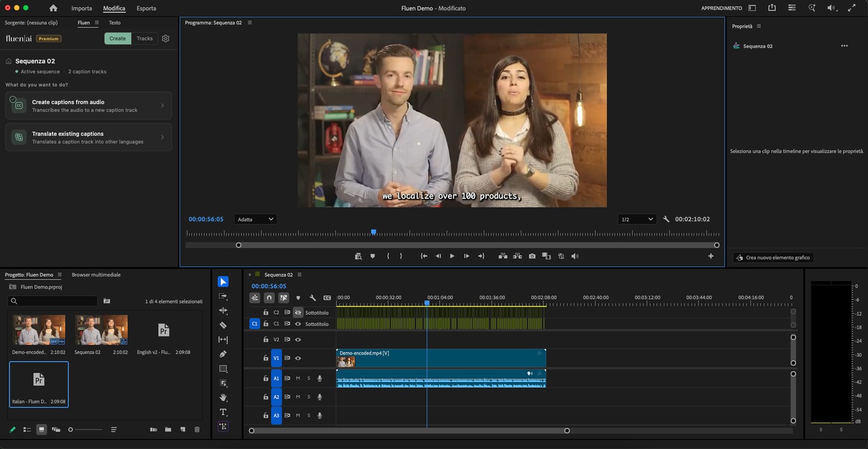Toggle Linked Selection in timeline
This screenshot has width=868, height=449.
283,298
